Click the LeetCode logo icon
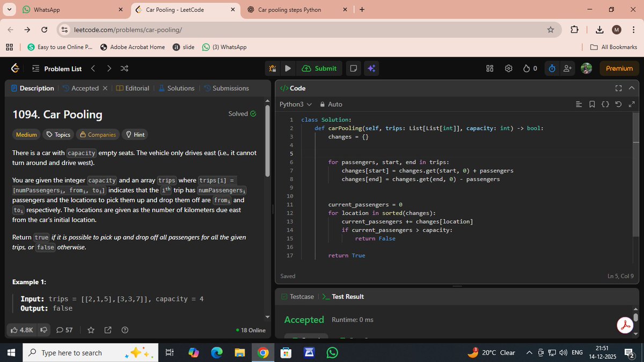This screenshot has width=644, height=362. point(15,68)
